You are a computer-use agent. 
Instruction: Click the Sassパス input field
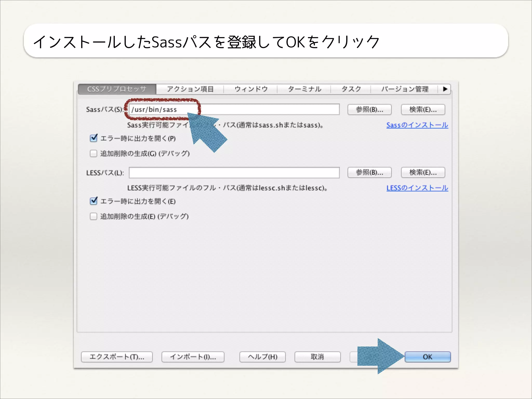(x=234, y=109)
